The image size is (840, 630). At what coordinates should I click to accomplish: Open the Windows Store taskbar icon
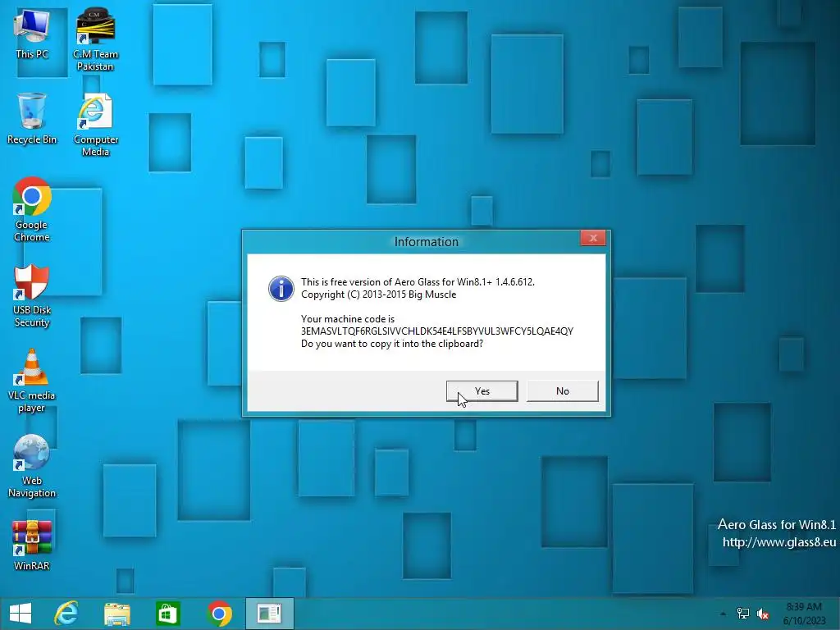pos(167,614)
